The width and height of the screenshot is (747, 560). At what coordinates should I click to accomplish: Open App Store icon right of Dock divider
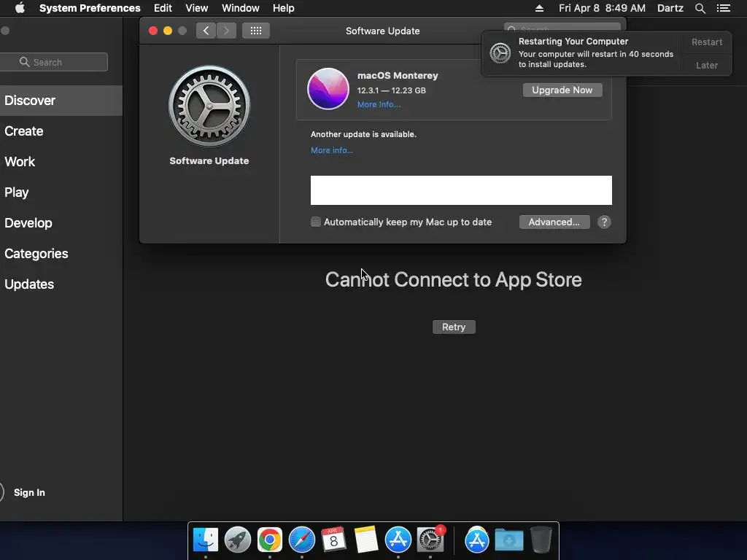pos(477,540)
